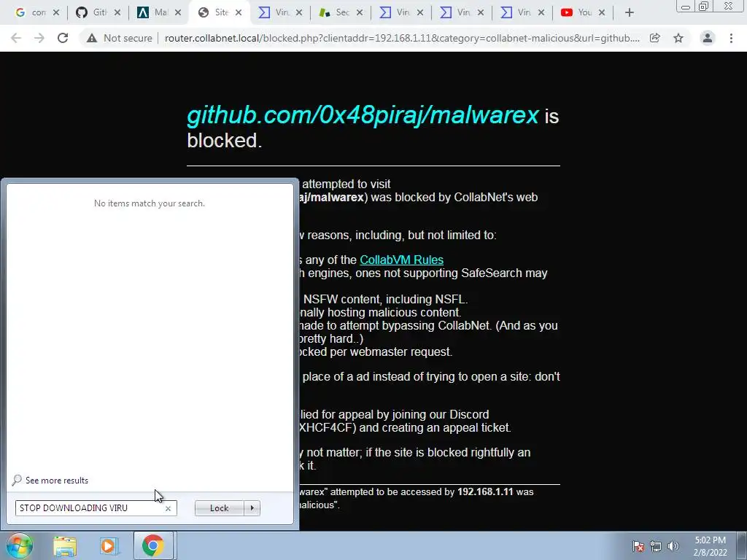Go forward one page
The width and height of the screenshot is (747, 560).
(x=39, y=38)
